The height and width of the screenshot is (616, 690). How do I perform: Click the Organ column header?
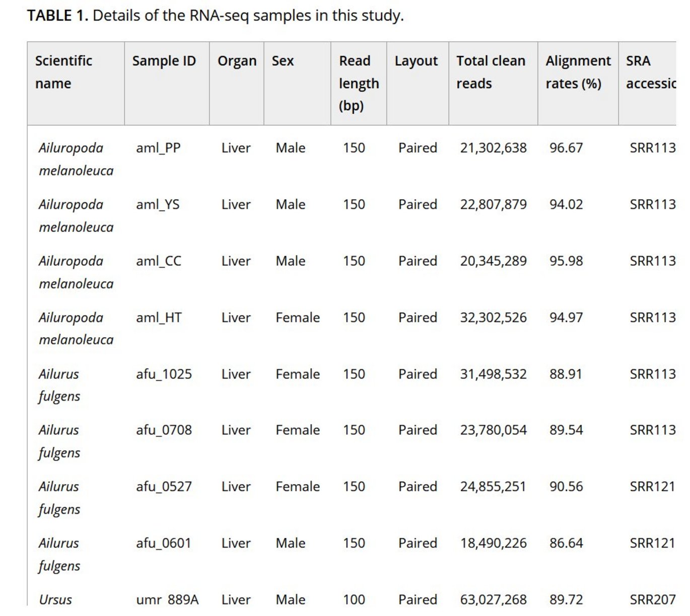237,61
